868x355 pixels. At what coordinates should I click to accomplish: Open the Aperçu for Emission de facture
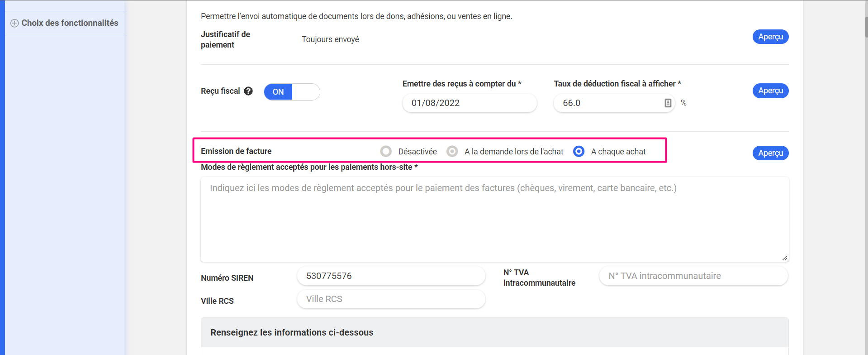click(x=770, y=153)
